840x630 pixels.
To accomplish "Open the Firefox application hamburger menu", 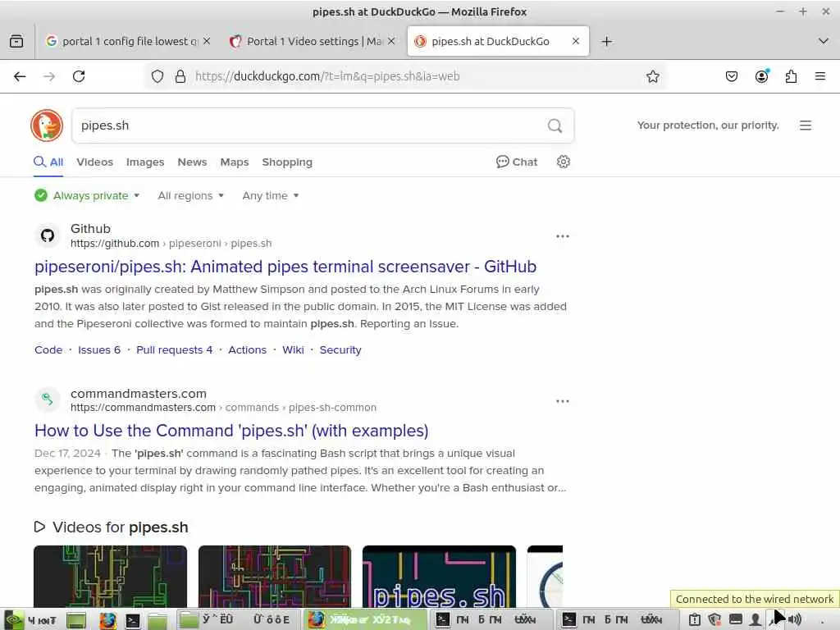I will point(819,76).
